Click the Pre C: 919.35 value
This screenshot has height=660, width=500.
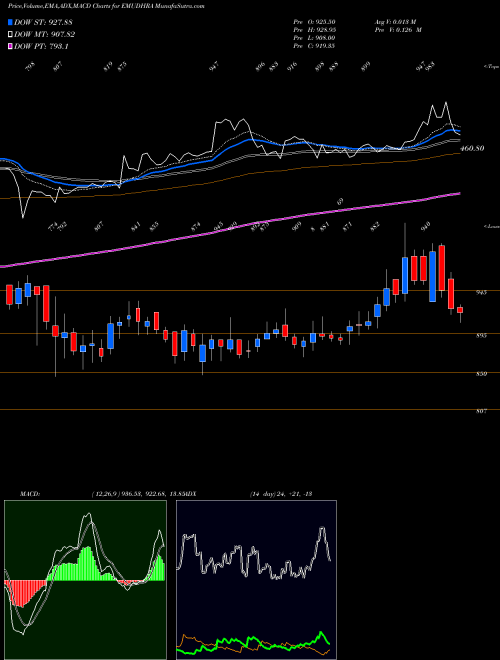click(314, 46)
